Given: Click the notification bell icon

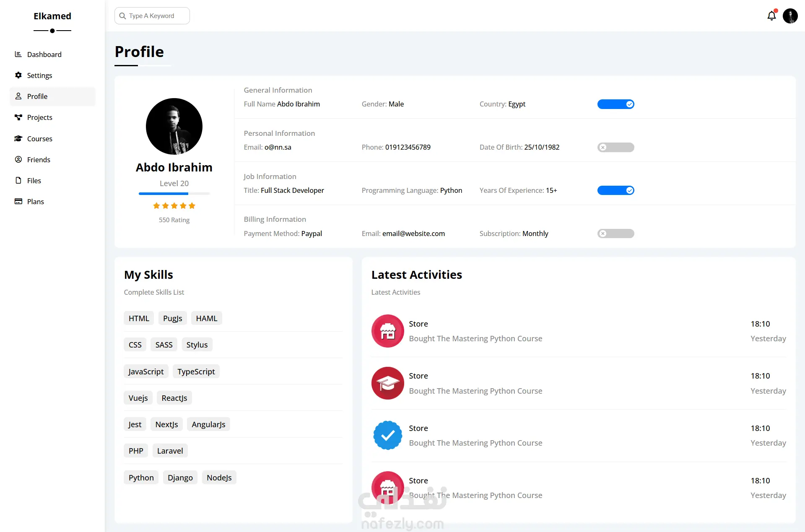Looking at the screenshot, I should point(771,16).
